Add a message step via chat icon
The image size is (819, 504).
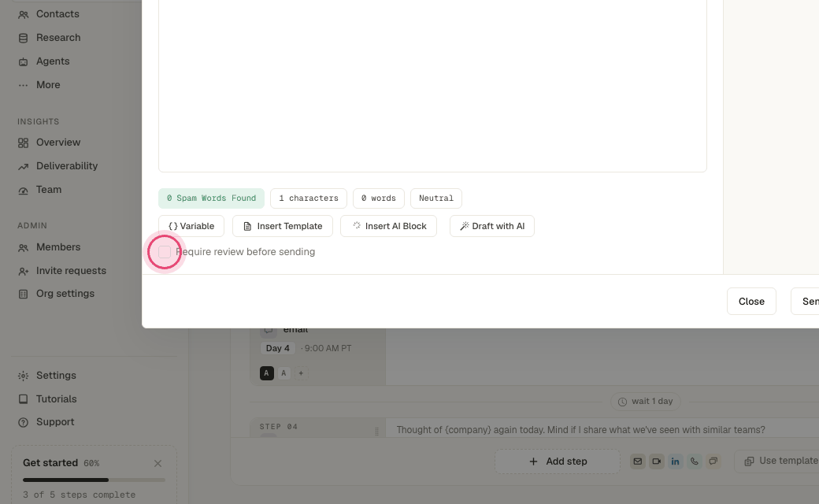point(713,461)
